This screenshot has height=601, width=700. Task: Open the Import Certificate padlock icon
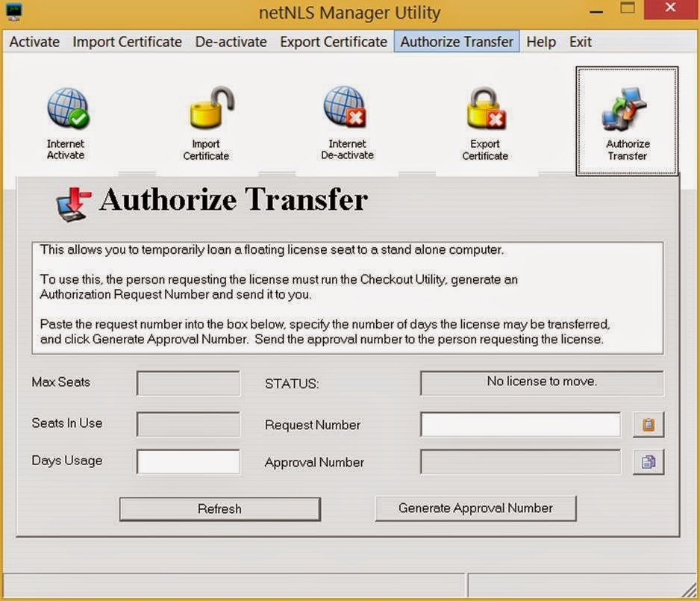(x=212, y=108)
